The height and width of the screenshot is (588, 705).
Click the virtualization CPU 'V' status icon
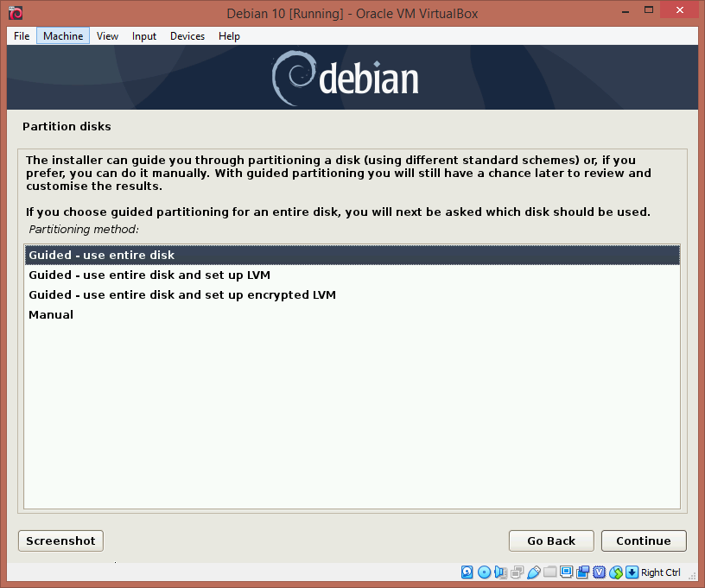pyautogui.click(x=600, y=572)
